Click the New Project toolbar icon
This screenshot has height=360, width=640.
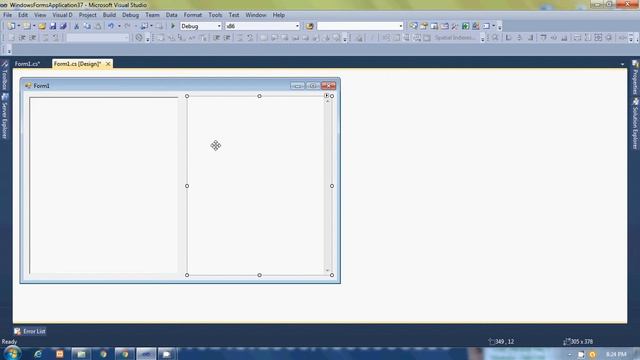11,26
